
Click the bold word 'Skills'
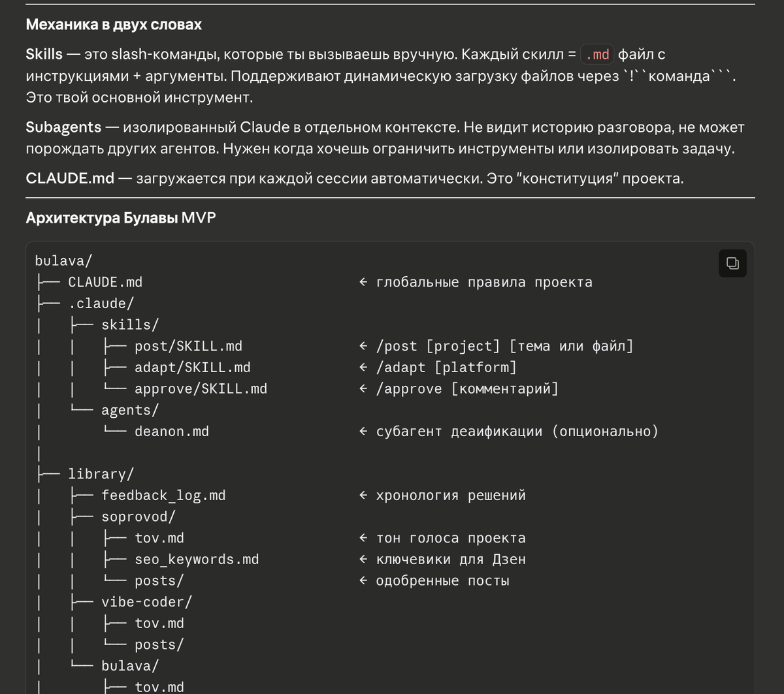(x=44, y=55)
